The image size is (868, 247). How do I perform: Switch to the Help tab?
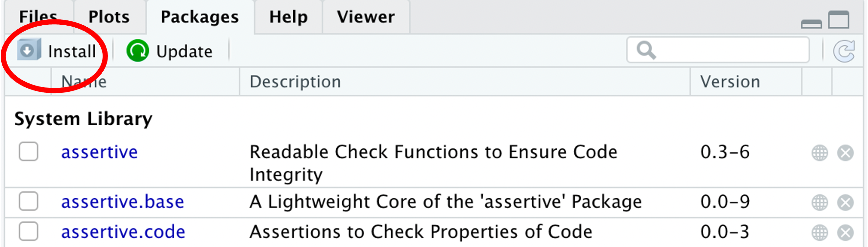(288, 17)
